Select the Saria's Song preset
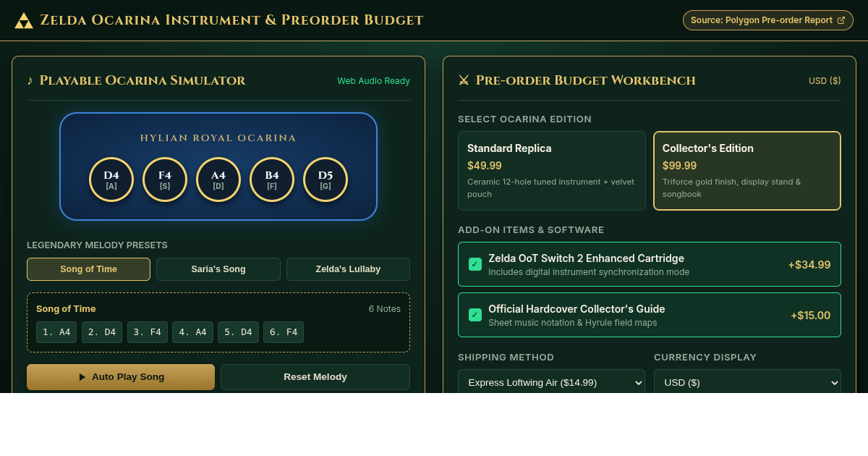868x456 pixels. (x=218, y=269)
